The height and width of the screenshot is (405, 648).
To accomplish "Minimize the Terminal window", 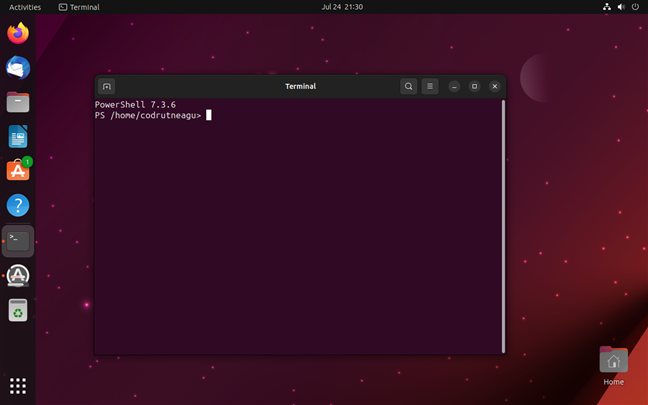I will coord(455,87).
